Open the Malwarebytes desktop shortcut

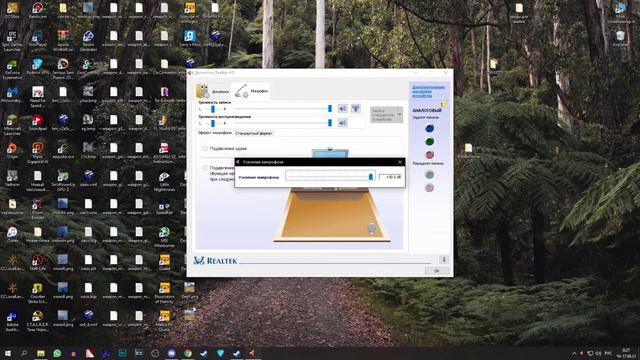click(x=12, y=94)
